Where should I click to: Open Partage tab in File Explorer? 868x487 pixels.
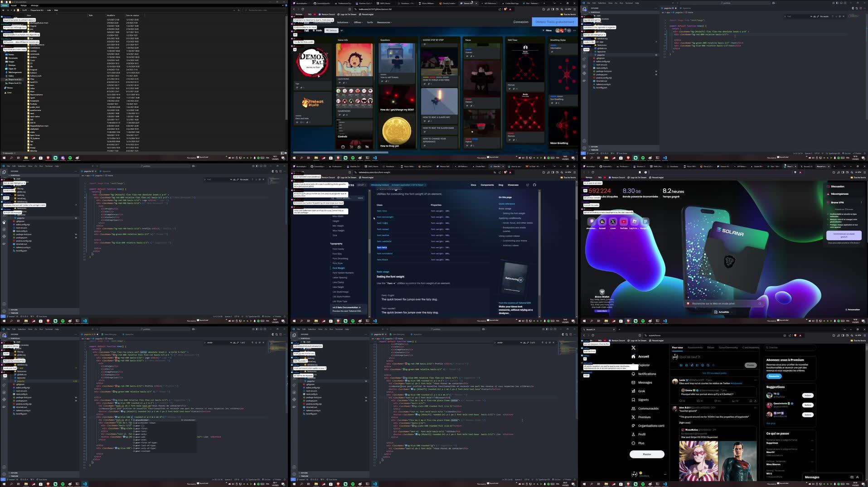coord(24,5)
